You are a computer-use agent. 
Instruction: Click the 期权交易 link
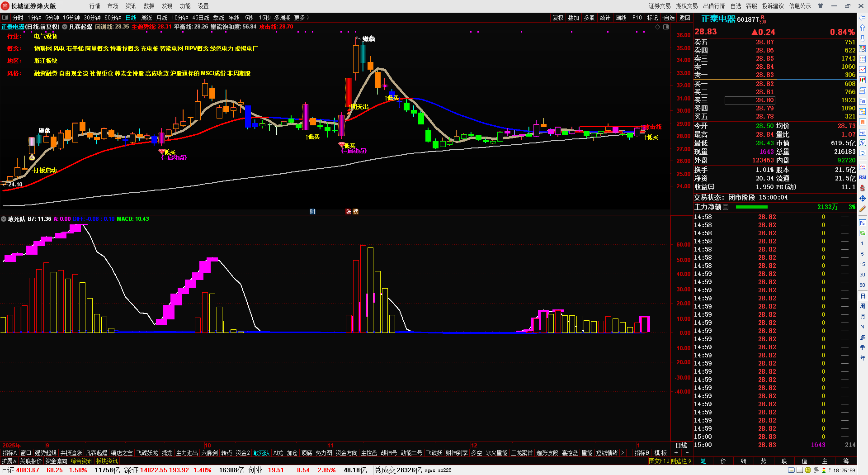687,6
